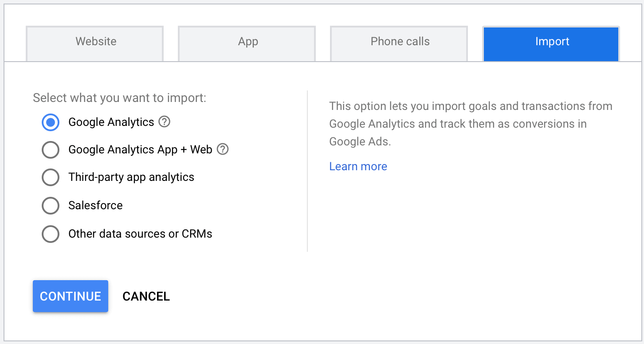Select the Google Analytics radio button
The image size is (644, 344).
coord(51,122)
